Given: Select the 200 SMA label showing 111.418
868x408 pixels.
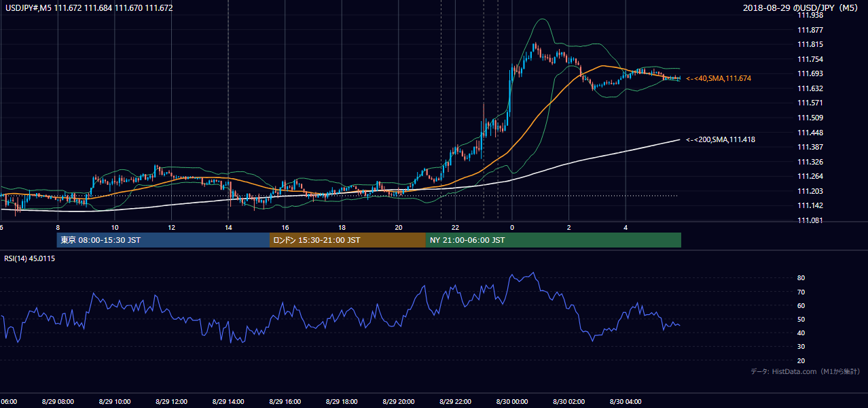Looking at the screenshot, I should [x=721, y=139].
